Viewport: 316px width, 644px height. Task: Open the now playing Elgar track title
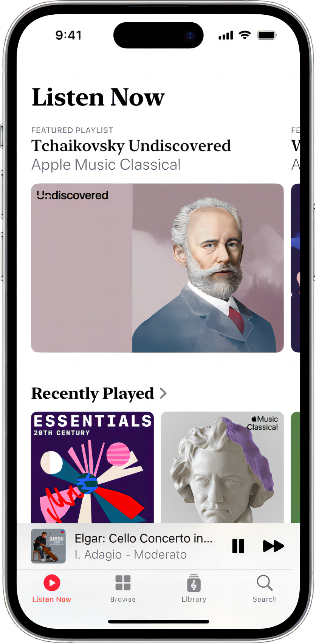(144, 538)
